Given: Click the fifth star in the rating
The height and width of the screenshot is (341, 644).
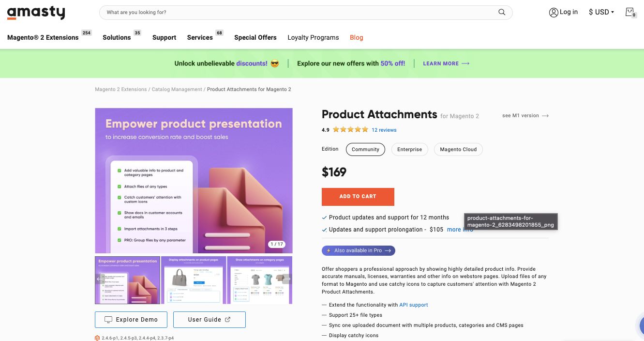Looking at the screenshot, I should [365, 130].
